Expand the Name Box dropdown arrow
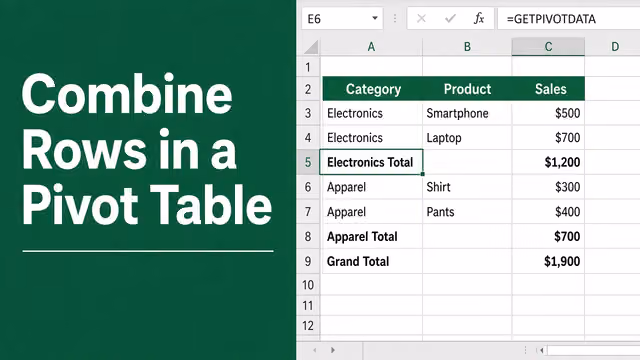This screenshot has height=360, width=640. tap(375, 18)
